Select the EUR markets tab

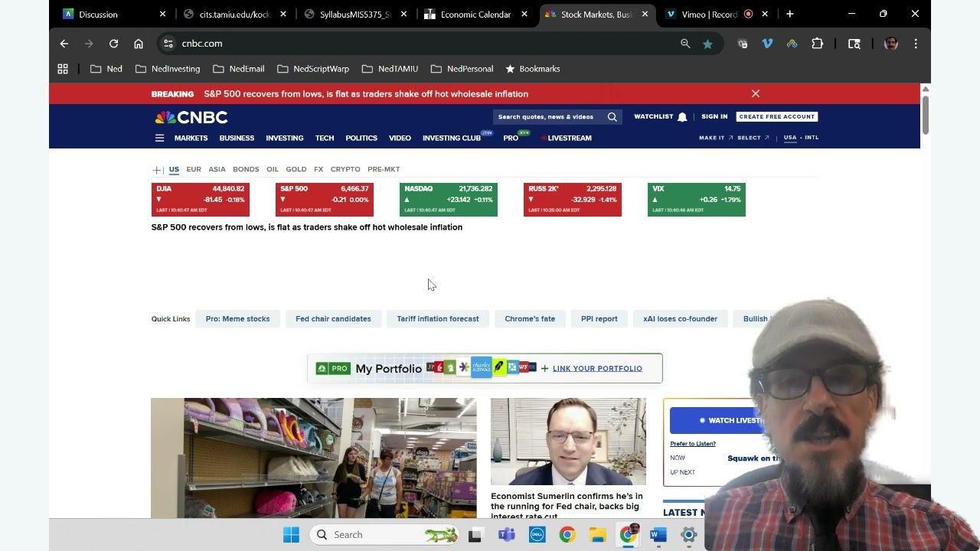[194, 169]
